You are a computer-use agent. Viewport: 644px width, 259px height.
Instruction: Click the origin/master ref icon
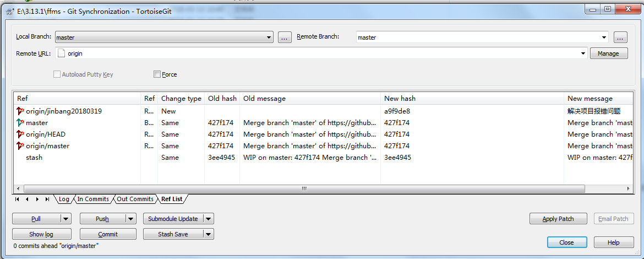[x=20, y=145]
